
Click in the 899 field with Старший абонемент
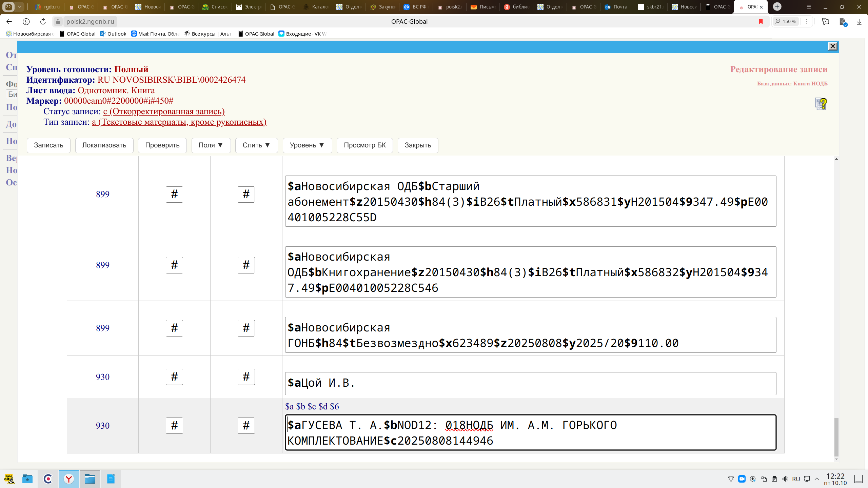[x=531, y=201]
